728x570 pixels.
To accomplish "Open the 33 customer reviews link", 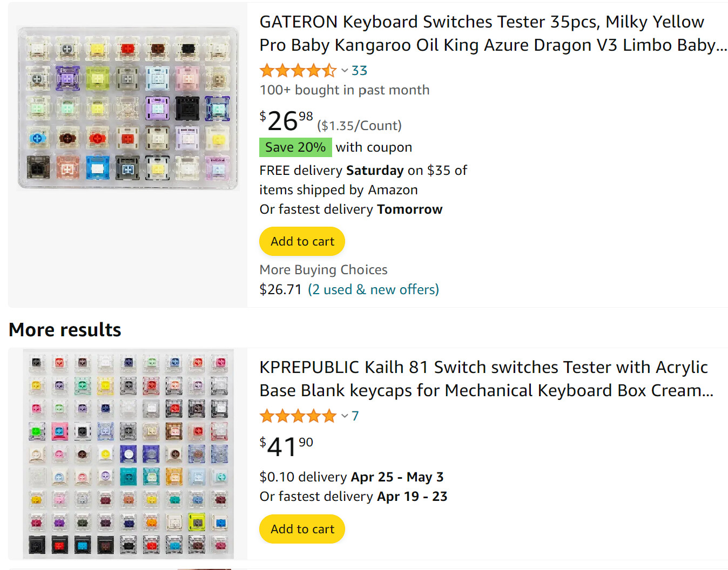I will (x=359, y=71).
